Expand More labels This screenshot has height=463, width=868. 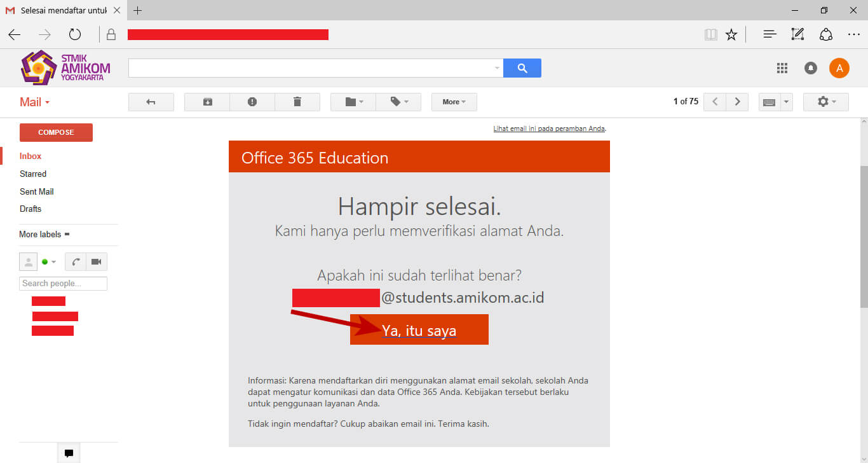(44, 234)
